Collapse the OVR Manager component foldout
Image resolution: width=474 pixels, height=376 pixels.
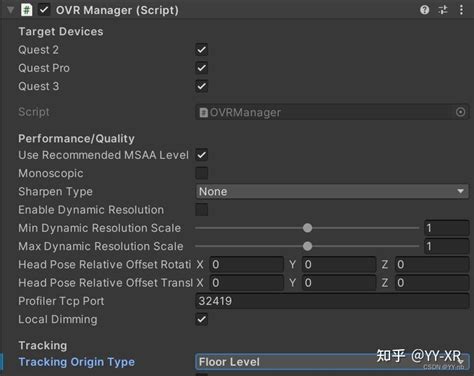tap(11, 10)
